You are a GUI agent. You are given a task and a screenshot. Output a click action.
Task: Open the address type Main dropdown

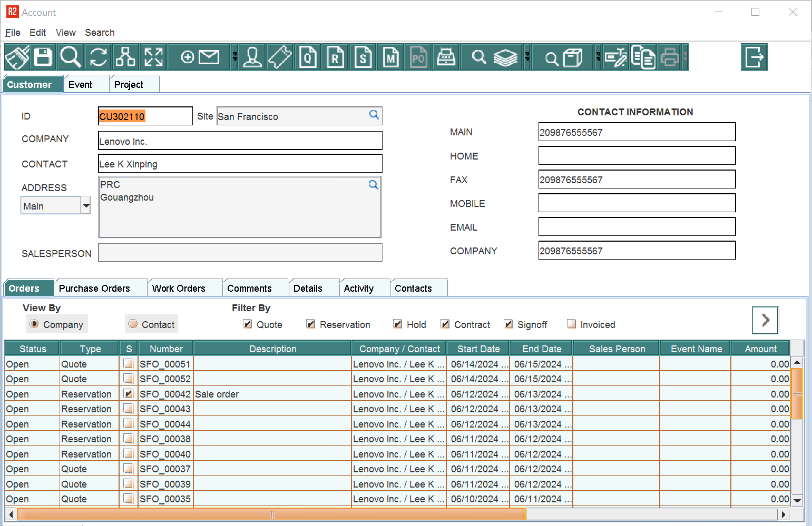tap(86, 206)
